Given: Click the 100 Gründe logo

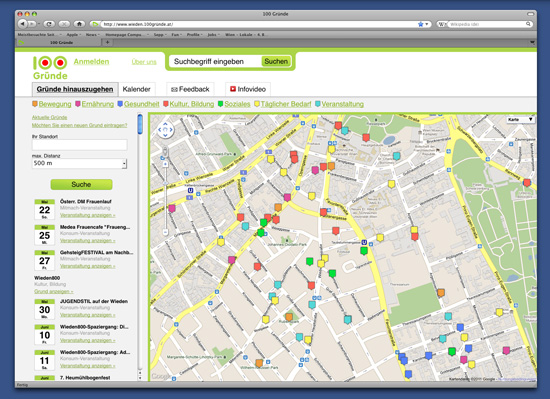Looking at the screenshot, I should (x=50, y=68).
